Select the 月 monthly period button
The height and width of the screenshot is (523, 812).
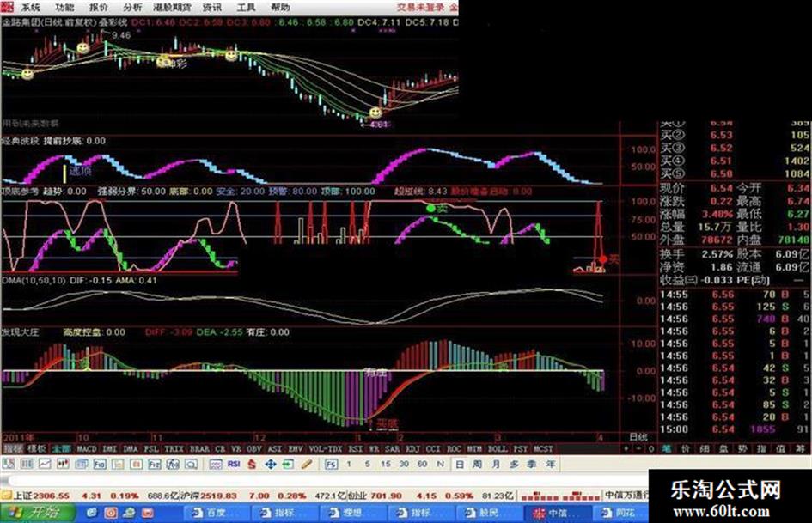[x=496, y=465]
